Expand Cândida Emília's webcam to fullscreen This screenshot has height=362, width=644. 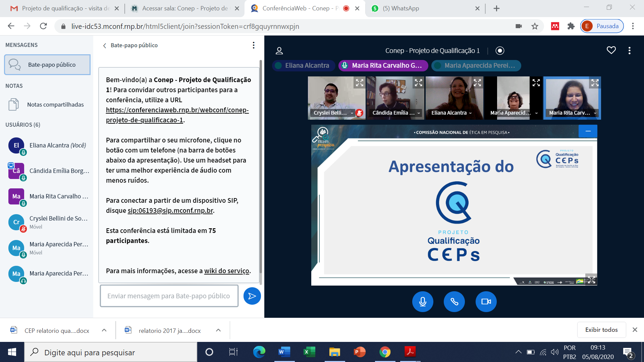pyautogui.click(x=418, y=82)
